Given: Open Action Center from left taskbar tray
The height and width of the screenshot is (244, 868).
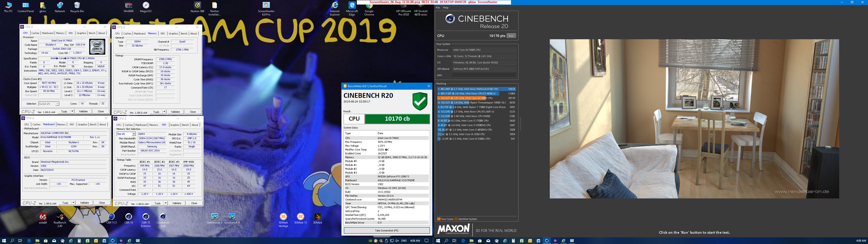Looking at the screenshot, I should (x=426, y=241).
